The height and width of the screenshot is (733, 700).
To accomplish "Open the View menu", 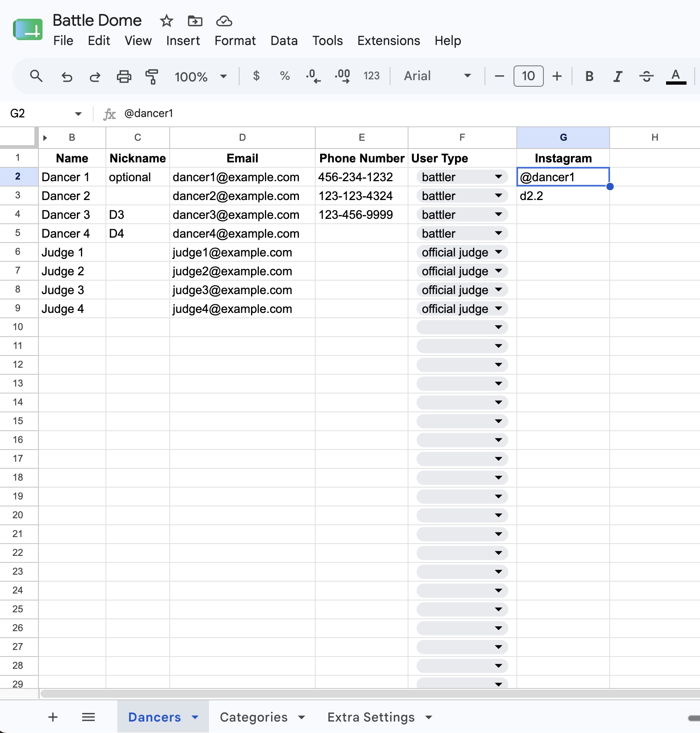I will [138, 41].
